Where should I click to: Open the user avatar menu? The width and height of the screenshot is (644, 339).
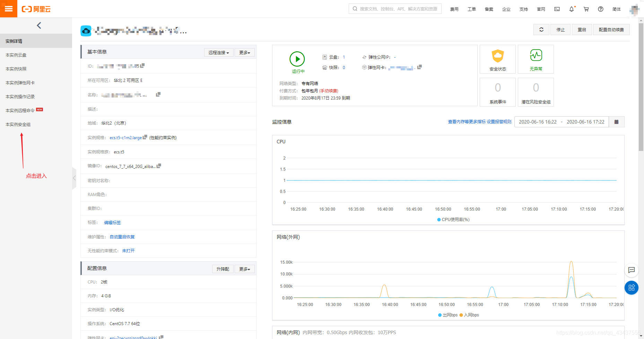(x=634, y=9)
